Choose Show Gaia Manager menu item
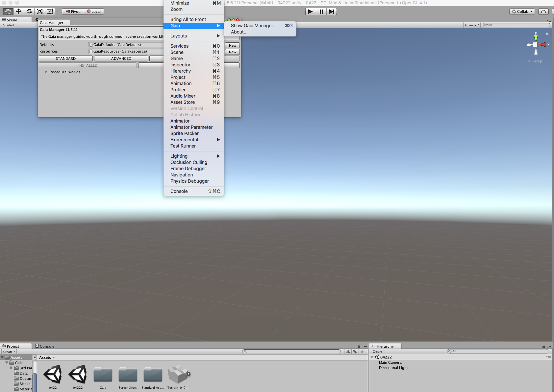The image size is (554, 392). (260, 26)
